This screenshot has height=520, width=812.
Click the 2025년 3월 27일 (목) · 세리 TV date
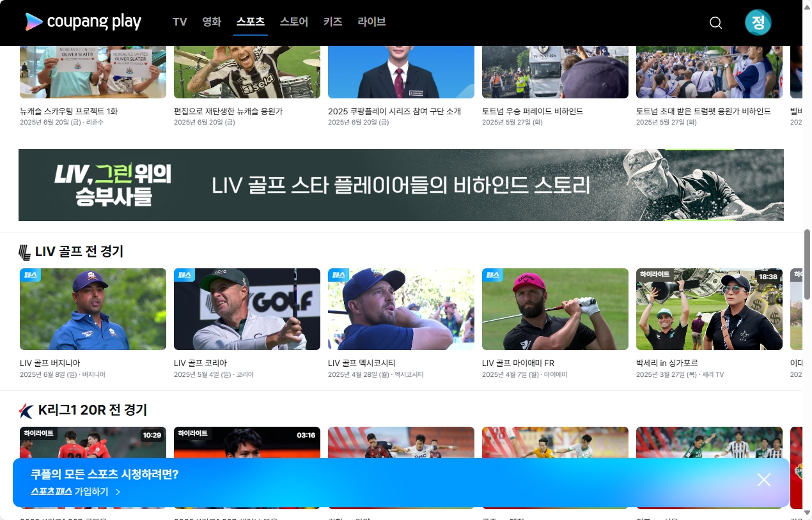pos(680,374)
